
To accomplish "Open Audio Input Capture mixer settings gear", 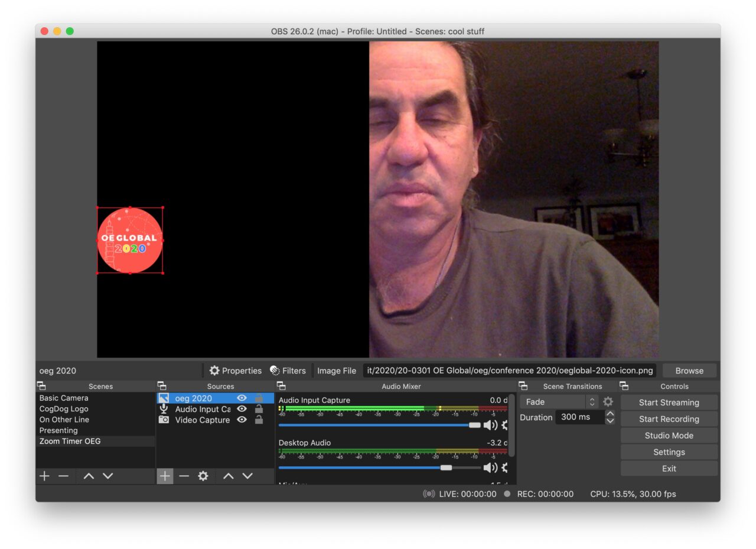I will pyautogui.click(x=505, y=425).
